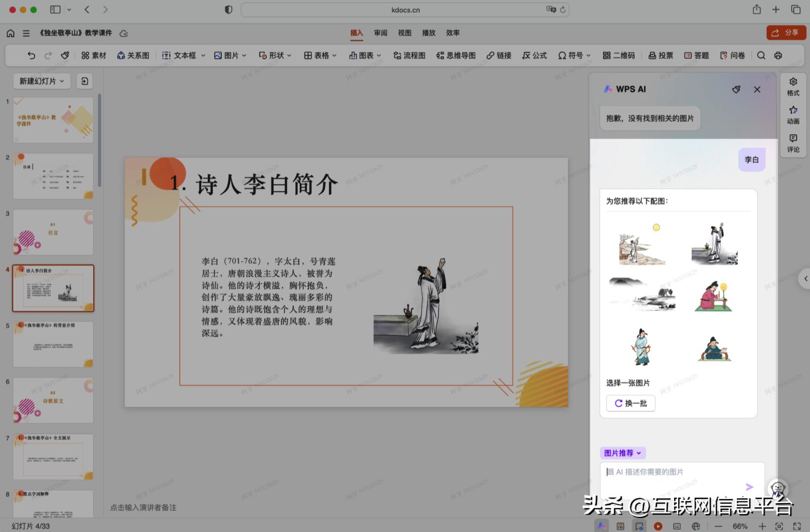Image resolution: width=810 pixels, height=532 pixels.
Task: Open the WPS AI icon in status bar
Action: point(602,526)
